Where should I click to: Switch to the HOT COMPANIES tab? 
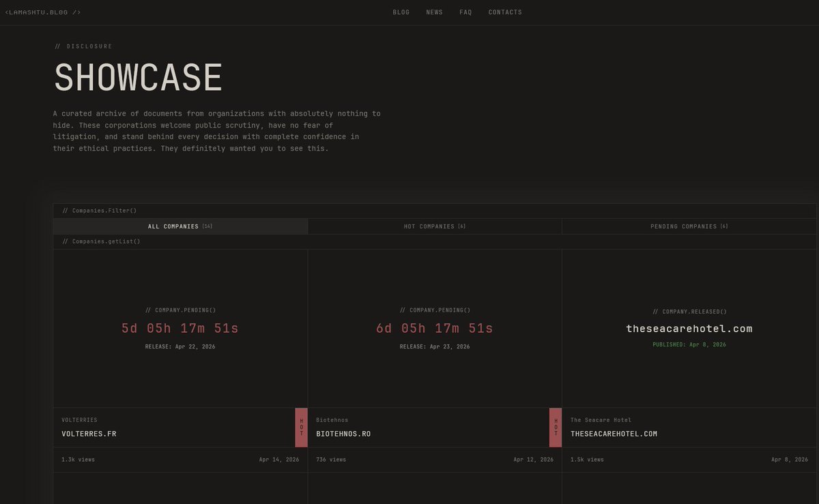[435, 226]
